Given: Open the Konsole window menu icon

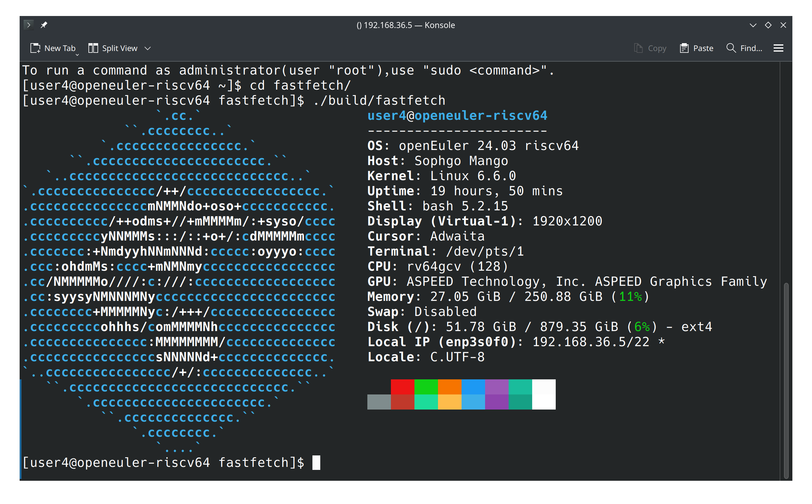Looking at the screenshot, I should (x=29, y=25).
